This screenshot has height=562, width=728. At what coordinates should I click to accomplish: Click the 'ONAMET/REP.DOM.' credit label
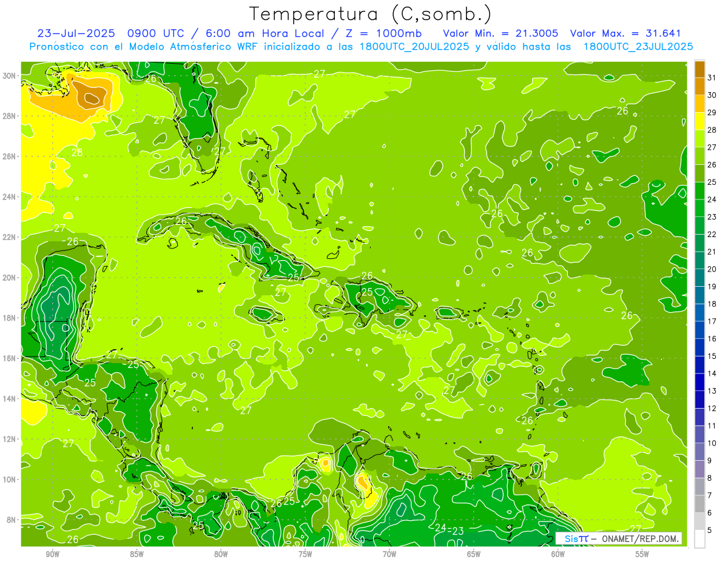(x=639, y=538)
